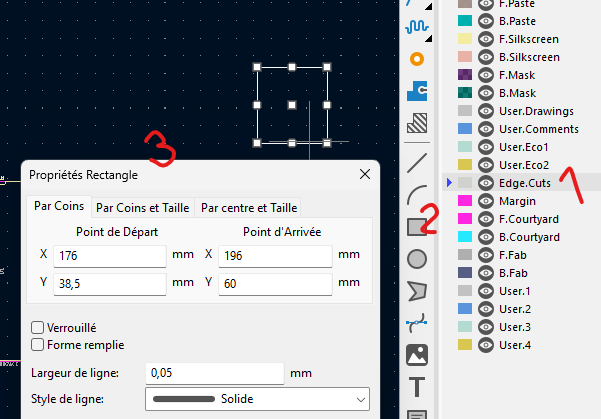Image resolution: width=601 pixels, height=419 pixels.
Task: Select the tune track length tool
Action: [x=417, y=27]
